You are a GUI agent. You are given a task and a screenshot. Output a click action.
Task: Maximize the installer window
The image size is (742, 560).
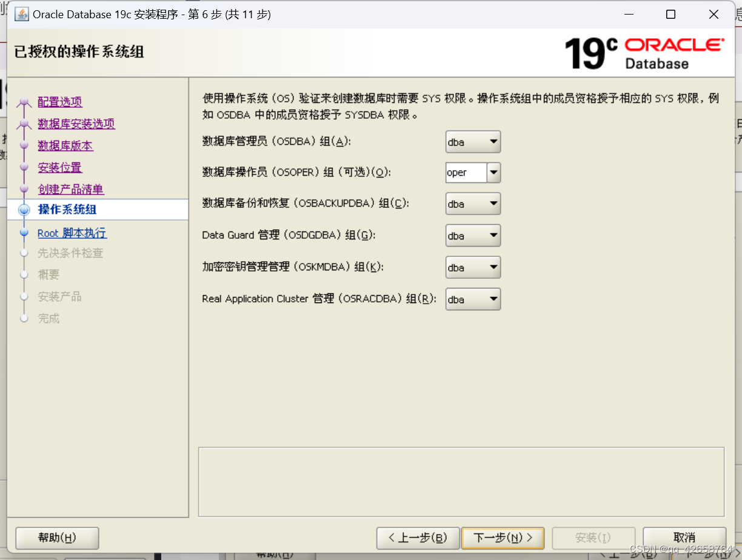pyautogui.click(x=670, y=15)
